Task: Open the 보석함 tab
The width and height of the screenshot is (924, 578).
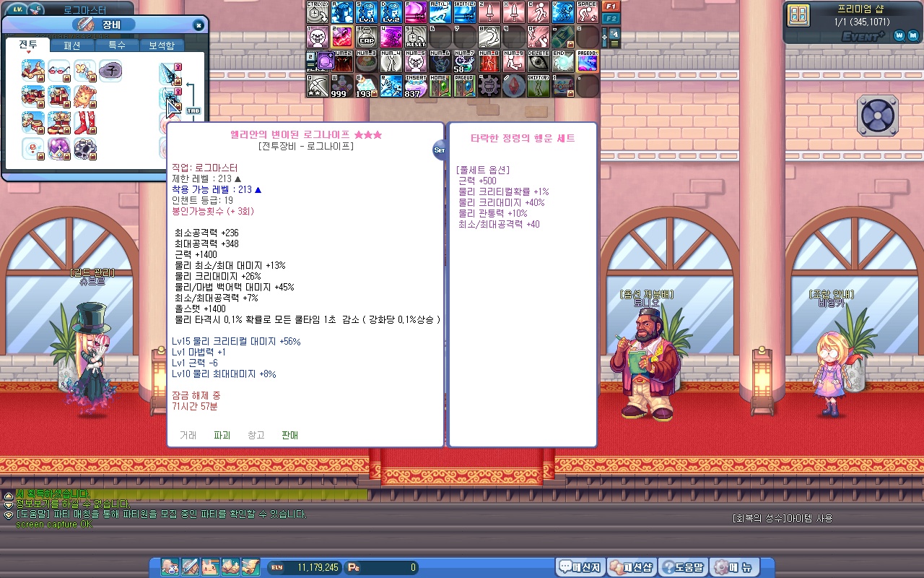Action: [161, 45]
